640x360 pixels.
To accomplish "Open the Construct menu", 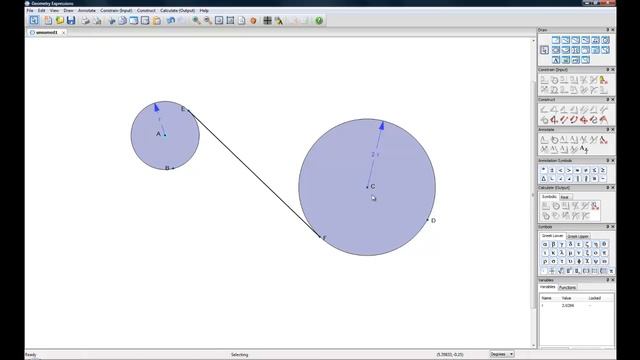I will coord(146,10).
